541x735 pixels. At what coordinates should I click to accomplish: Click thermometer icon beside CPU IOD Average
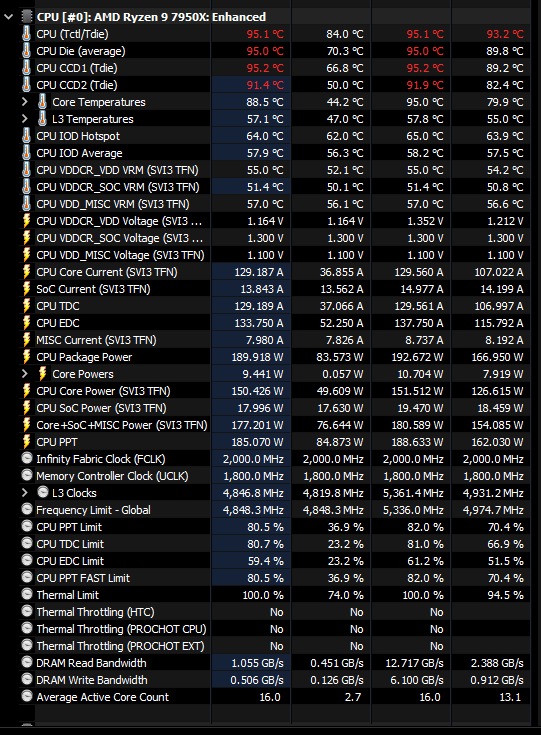[x=27, y=153]
